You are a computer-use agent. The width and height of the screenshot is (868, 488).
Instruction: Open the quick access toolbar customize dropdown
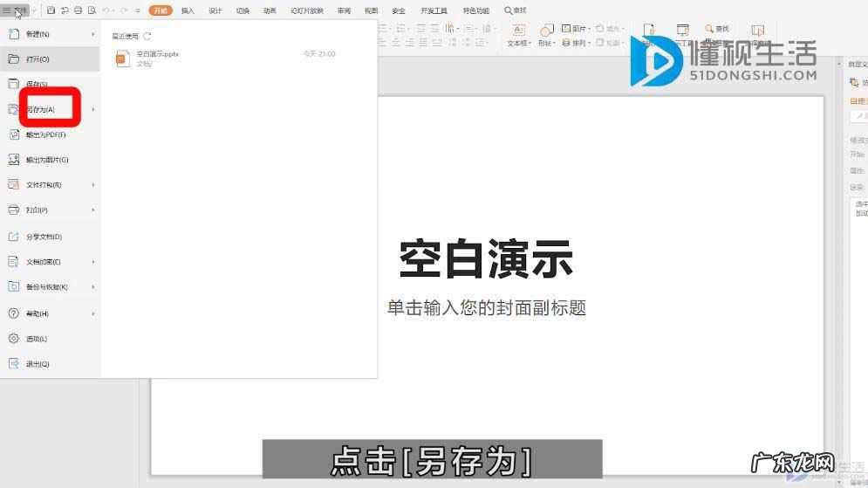[x=138, y=10]
